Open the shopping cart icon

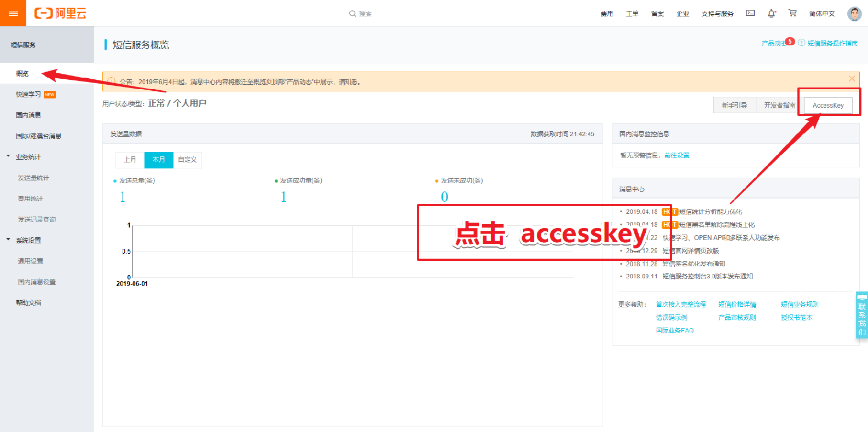tap(792, 13)
